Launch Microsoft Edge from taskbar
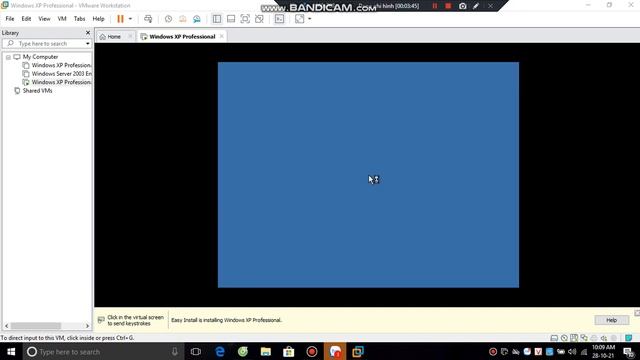Viewport: 640px width, 360px height. tap(220, 351)
